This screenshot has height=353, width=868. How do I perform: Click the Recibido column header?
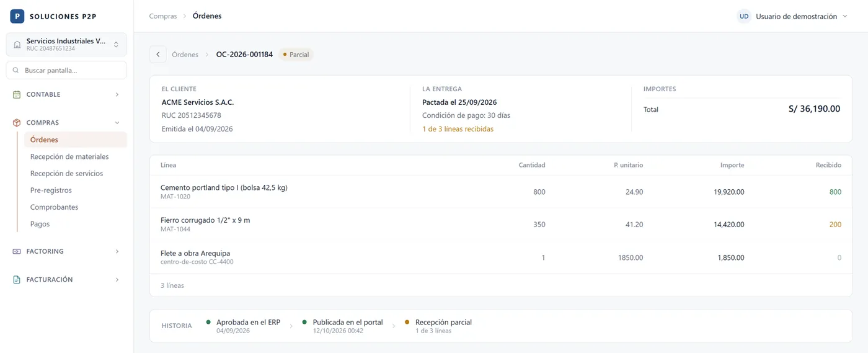[x=828, y=165]
